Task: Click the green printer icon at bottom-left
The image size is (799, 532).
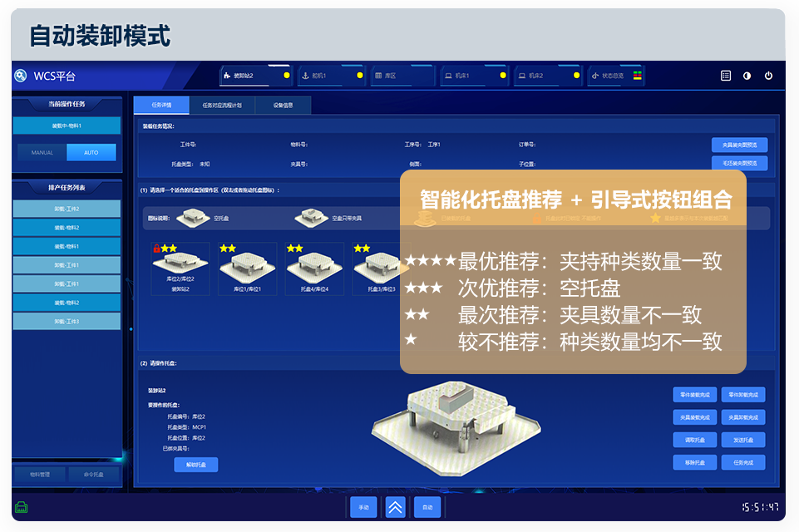Action: click(x=21, y=507)
